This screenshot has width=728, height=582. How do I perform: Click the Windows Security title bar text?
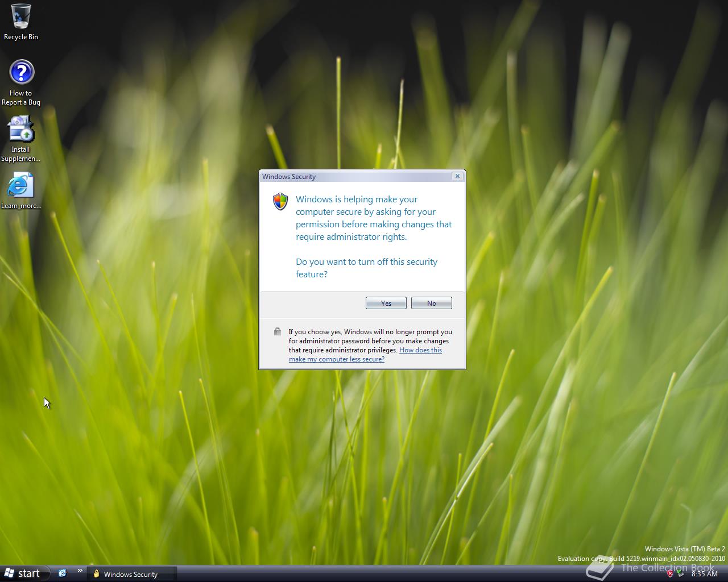point(289,177)
